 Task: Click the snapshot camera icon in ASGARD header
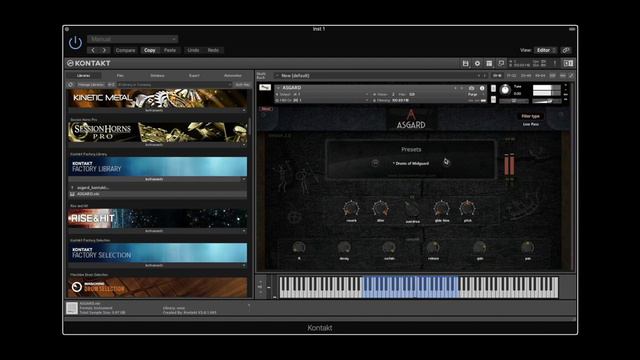[x=471, y=88]
